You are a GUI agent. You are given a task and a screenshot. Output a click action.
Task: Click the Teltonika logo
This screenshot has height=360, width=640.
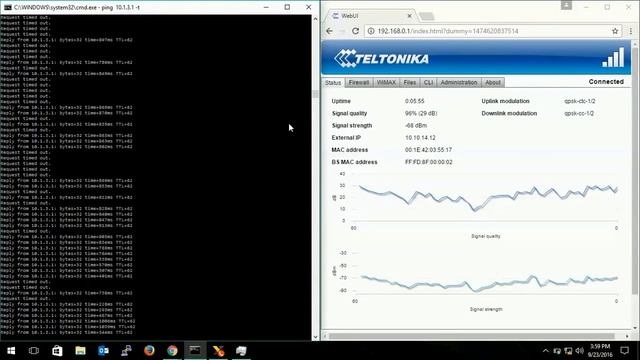381,59
